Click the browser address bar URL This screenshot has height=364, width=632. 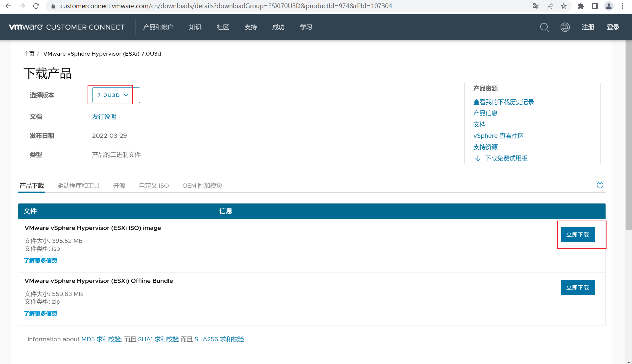tap(226, 6)
